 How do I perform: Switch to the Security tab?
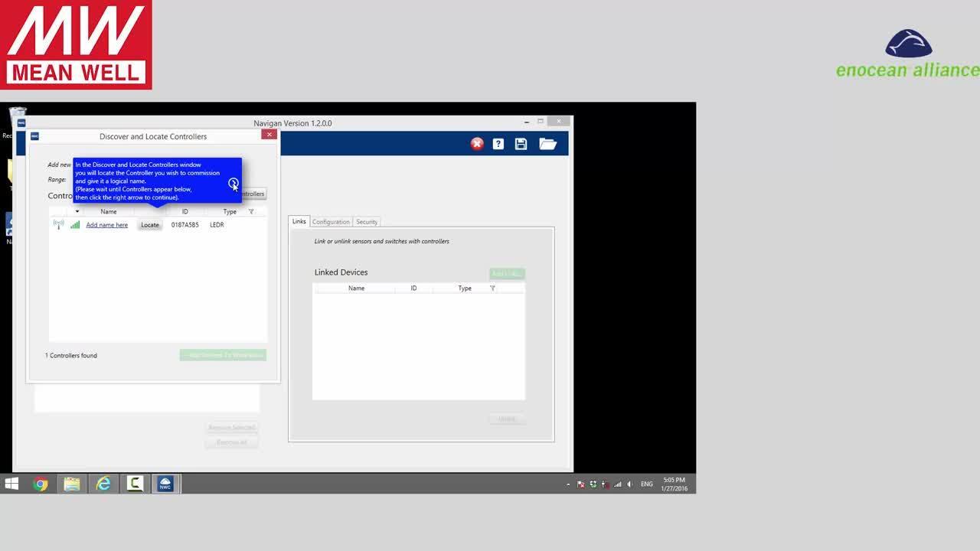(x=367, y=221)
